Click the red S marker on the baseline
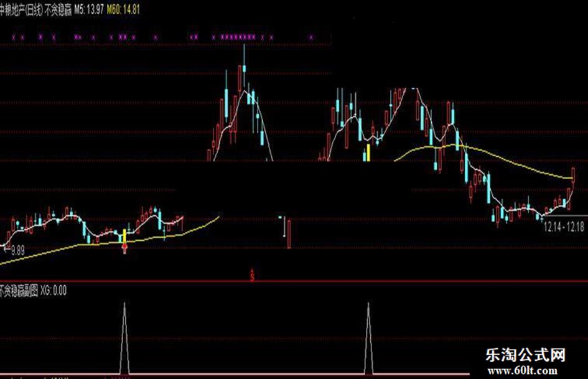 pos(253,276)
